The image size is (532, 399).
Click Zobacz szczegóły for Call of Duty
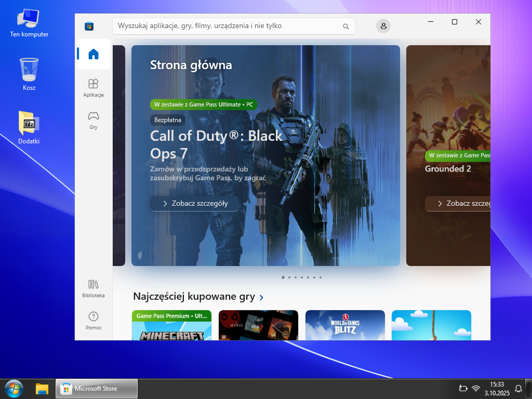(x=195, y=204)
